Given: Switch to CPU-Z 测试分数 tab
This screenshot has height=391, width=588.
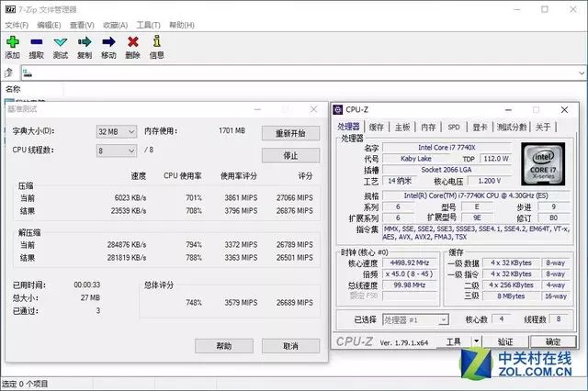Looking at the screenshot, I should point(512,127).
